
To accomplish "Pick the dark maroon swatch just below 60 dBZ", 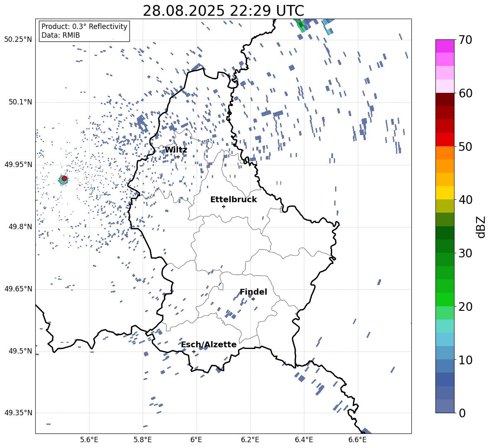I will tap(445, 100).
